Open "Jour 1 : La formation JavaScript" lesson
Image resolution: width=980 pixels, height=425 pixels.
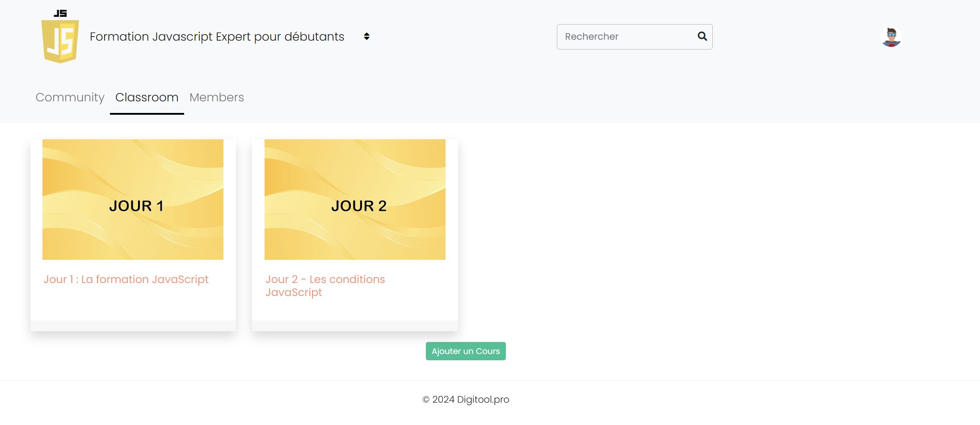pyautogui.click(x=126, y=279)
